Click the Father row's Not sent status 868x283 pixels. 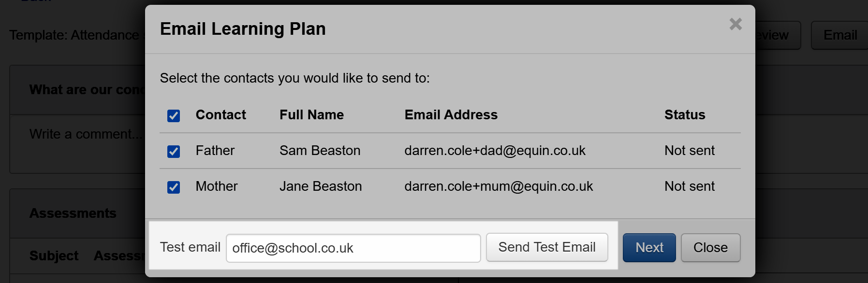[689, 151]
